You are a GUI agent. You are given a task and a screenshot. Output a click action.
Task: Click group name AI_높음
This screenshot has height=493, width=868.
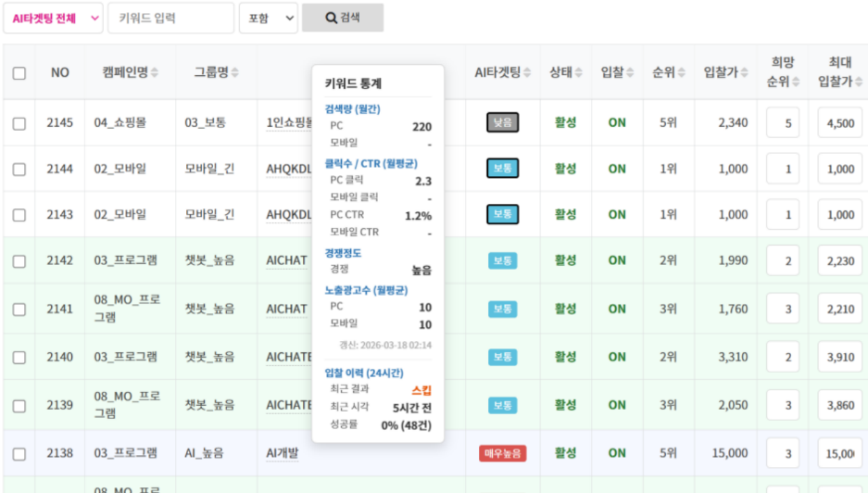tap(205, 453)
